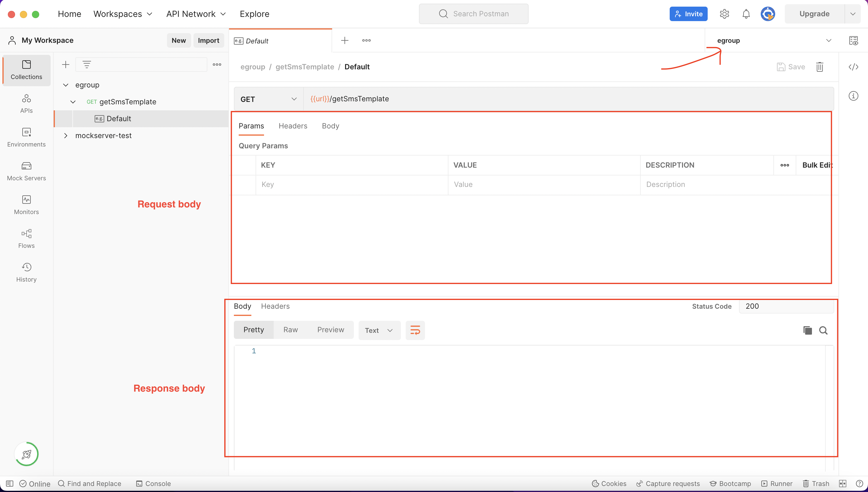Open the Flows panel
This screenshot has height=492, width=868.
click(x=26, y=238)
